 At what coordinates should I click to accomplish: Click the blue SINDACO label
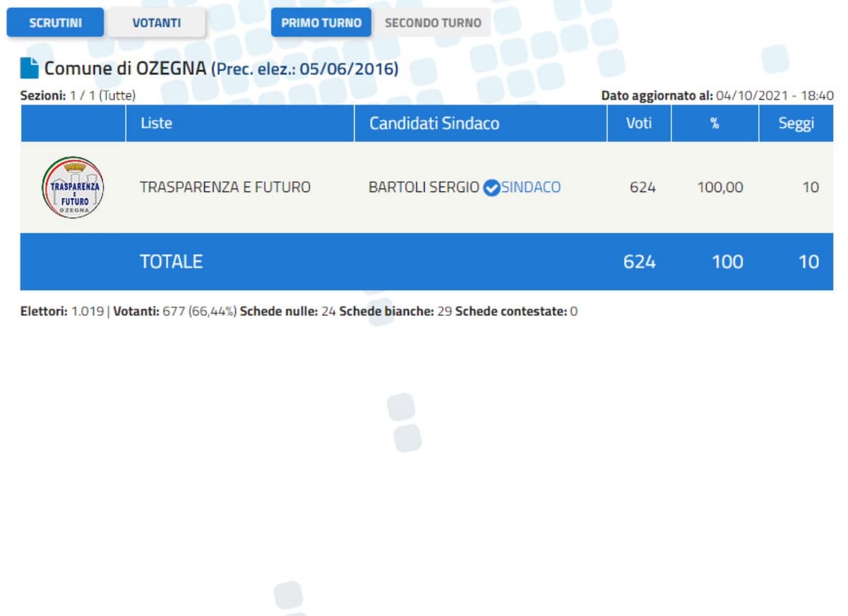coord(531,187)
